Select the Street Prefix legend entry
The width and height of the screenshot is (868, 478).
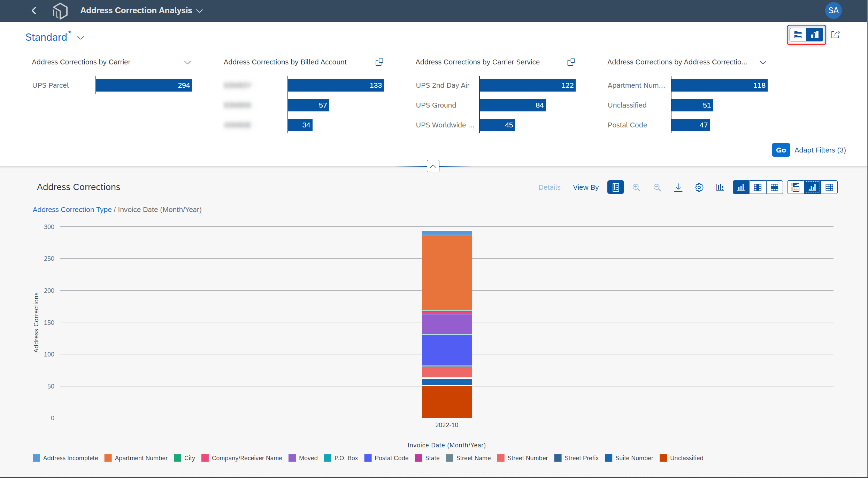(577, 458)
